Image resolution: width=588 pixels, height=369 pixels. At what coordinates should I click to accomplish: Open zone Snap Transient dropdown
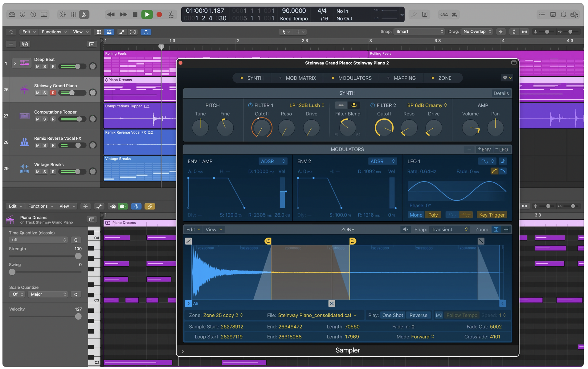click(x=449, y=230)
